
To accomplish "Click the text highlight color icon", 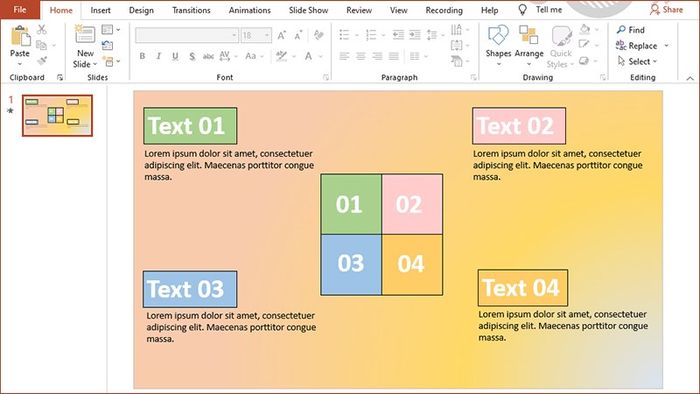I will pos(281,56).
